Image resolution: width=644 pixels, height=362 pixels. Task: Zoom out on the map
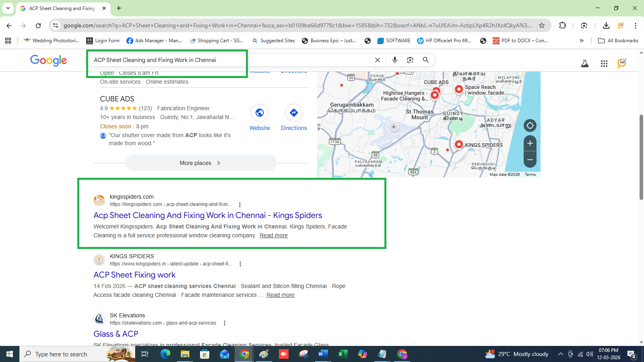(x=530, y=160)
